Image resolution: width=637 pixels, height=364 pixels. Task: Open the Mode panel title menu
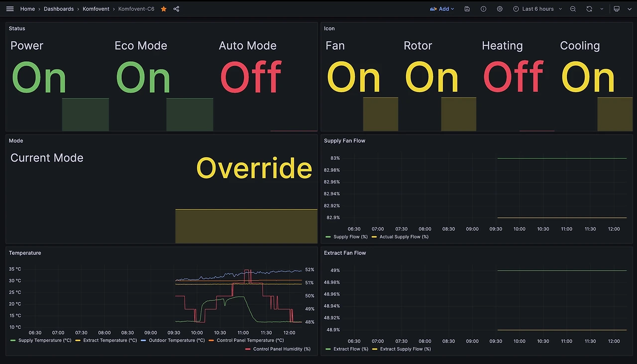[16, 141]
